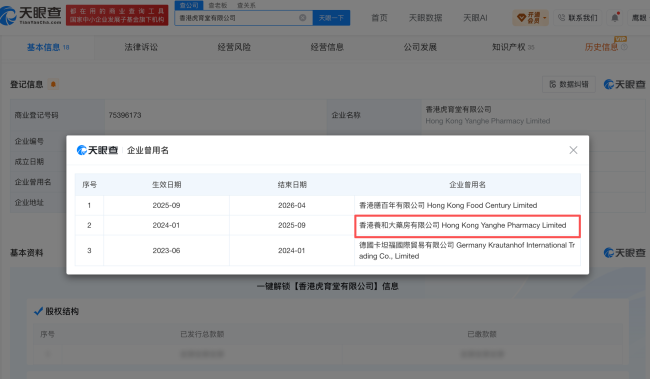Click effective date 2025-09 in row 1
This screenshot has height=379, width=650.
coord(166,205)
